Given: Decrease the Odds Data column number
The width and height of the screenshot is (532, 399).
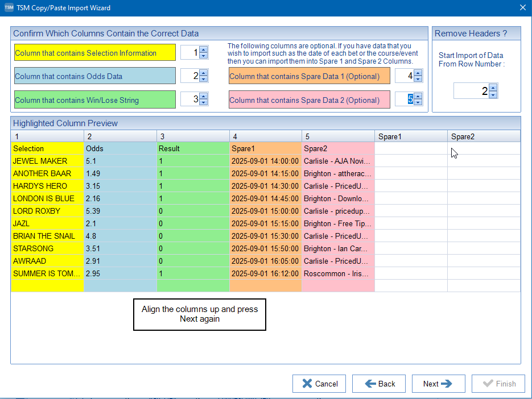Looking at the screenshot, I should coord(204,79).
